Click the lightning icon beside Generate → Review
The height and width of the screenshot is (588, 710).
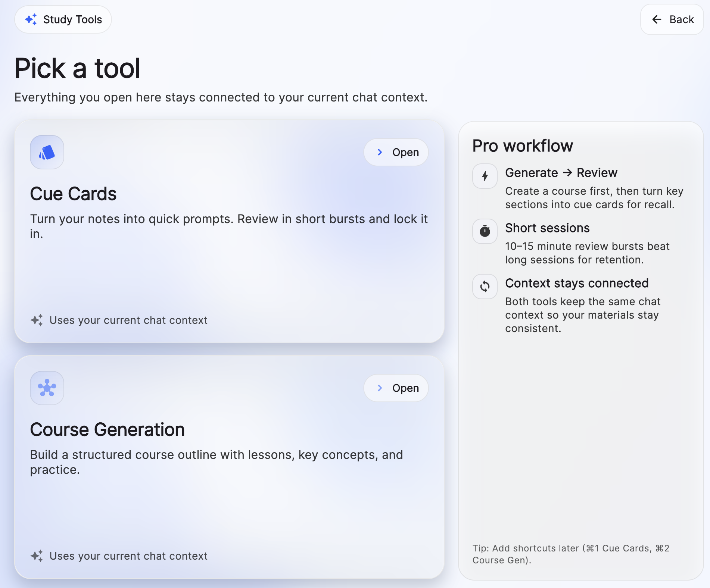(484, 176)
